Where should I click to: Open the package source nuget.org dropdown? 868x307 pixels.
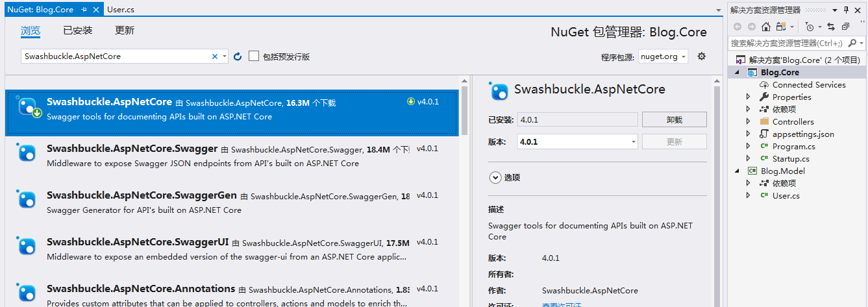pos(663,56)
